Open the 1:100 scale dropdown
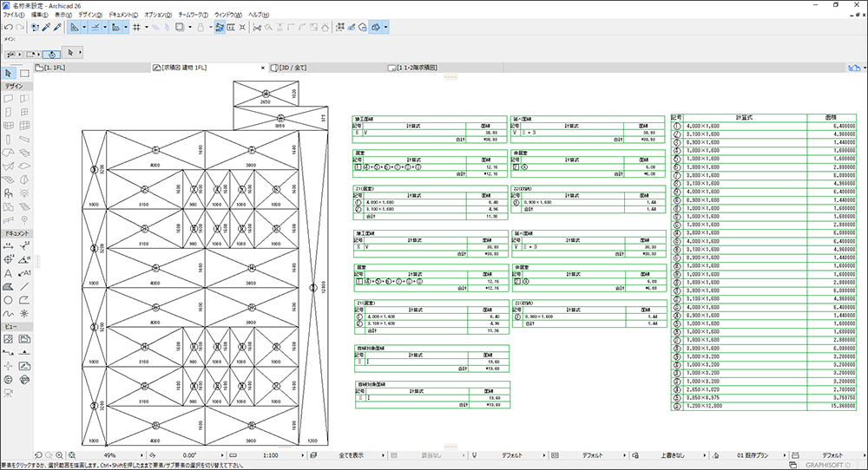This screenshot has width=868, height=470. [303, 455]
